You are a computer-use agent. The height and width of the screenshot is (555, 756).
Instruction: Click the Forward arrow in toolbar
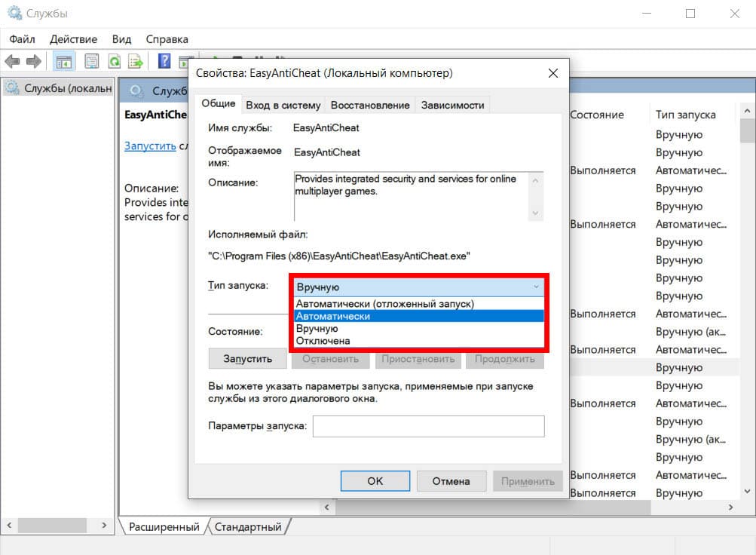tap(33, 61)
